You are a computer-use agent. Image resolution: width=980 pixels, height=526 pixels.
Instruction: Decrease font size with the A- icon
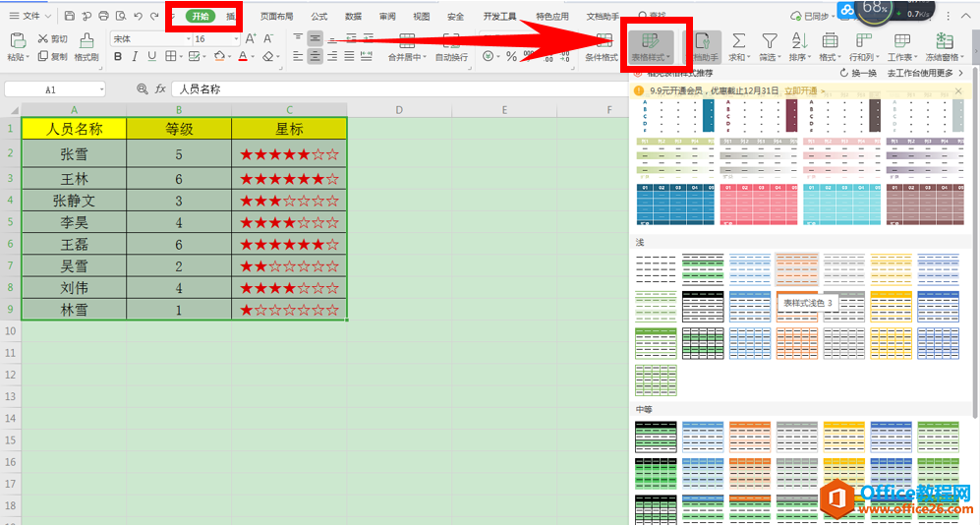[268, 38]
